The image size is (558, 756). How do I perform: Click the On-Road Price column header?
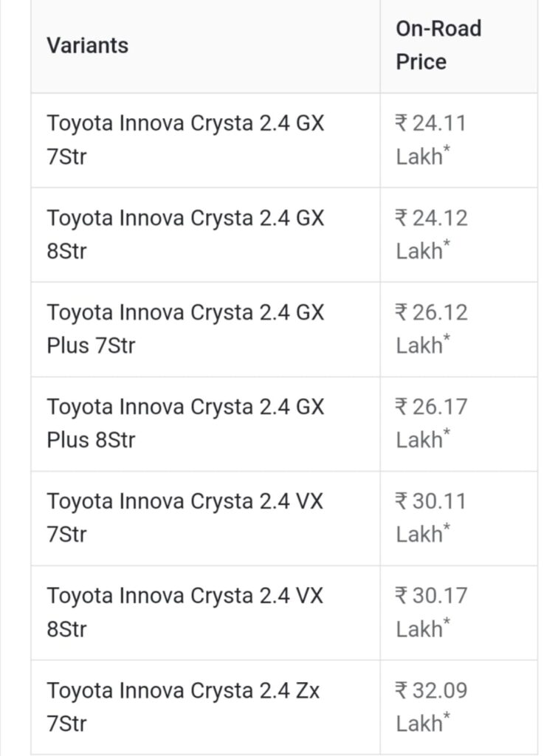[x=438, y=45]
